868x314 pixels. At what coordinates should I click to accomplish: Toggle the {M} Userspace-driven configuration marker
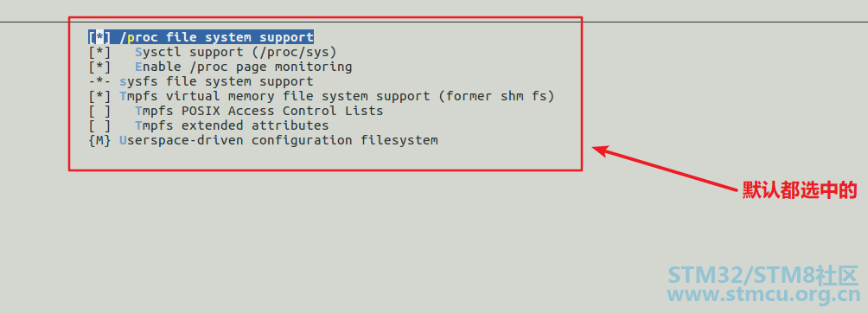point(99,140)
